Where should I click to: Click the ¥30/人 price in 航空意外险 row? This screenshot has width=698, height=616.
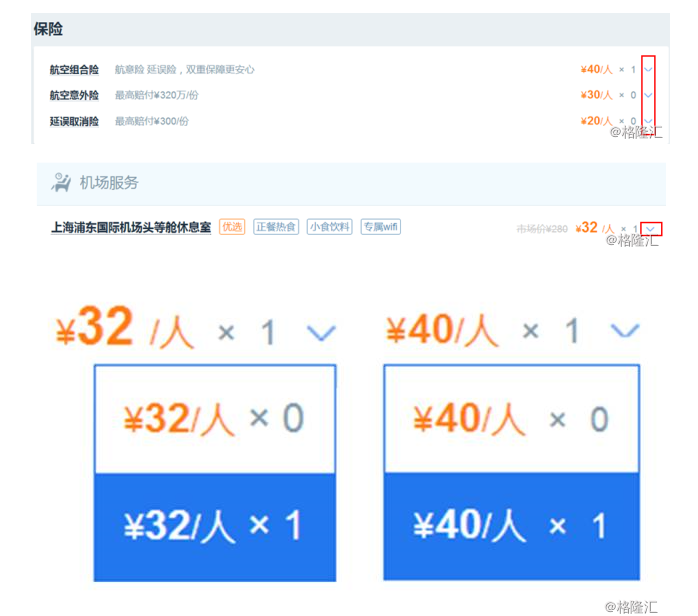[x=597, y=95]
